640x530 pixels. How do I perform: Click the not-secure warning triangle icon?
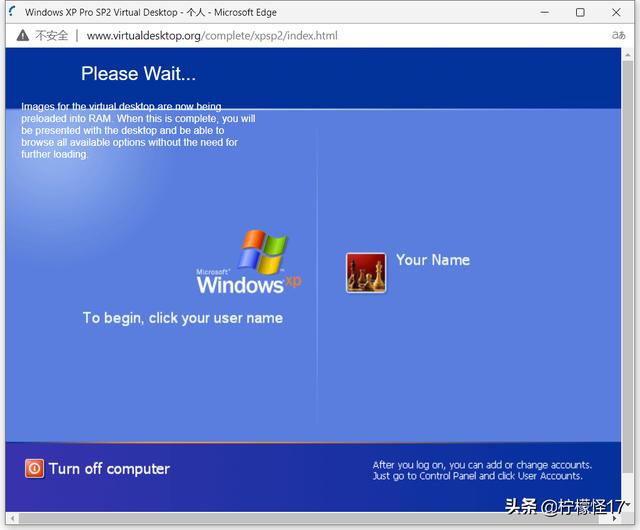tap(22, 36)
